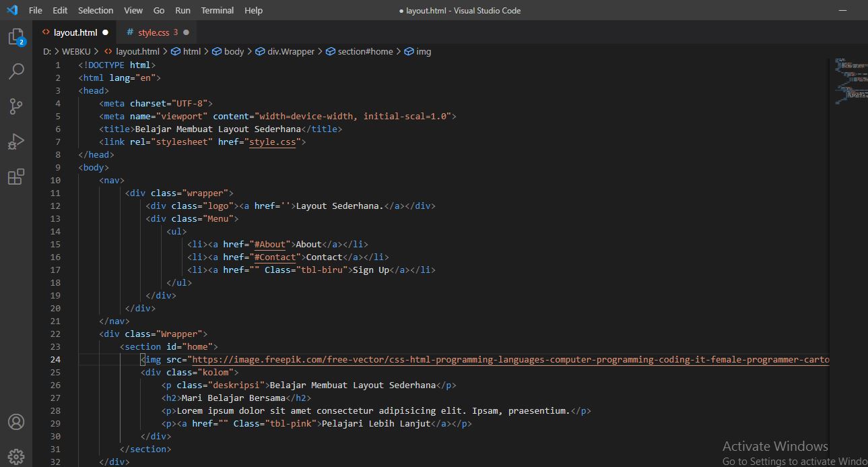Open the Accounts icon above settings

pyautogui.click(x=16, y=422)
